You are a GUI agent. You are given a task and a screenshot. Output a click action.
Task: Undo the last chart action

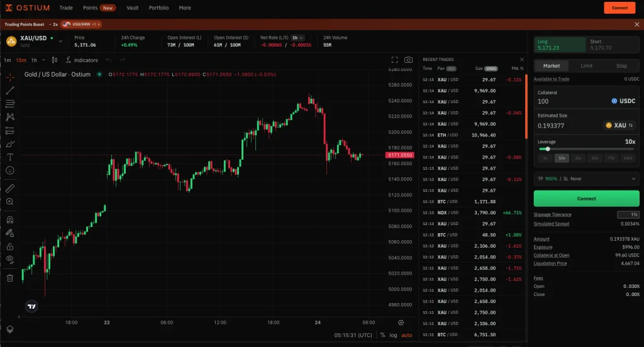[x=108, y=60]
